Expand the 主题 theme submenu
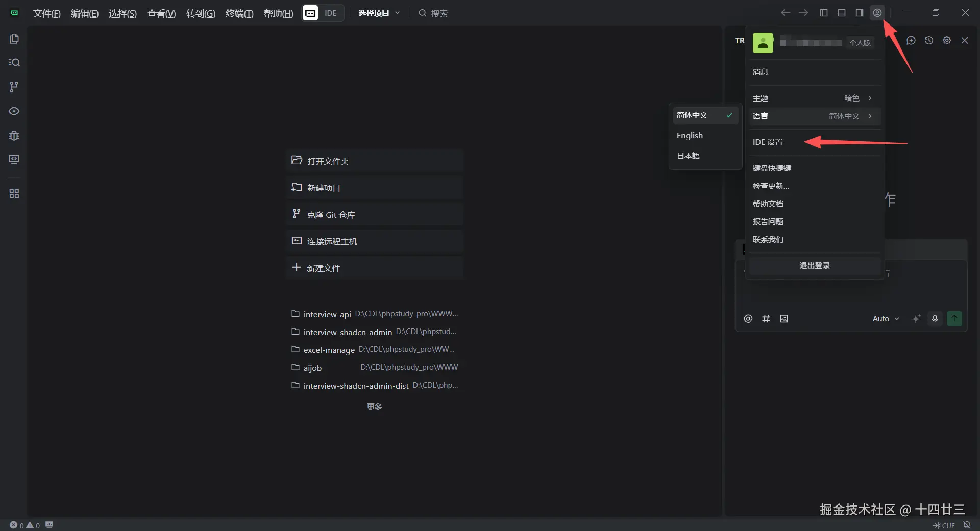 [x=815, y=98]
